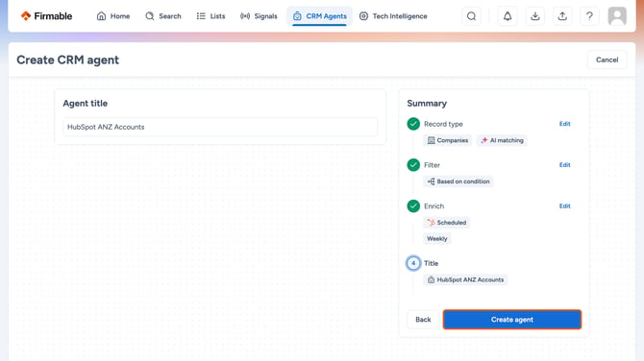Click the download icon in header

535,16
